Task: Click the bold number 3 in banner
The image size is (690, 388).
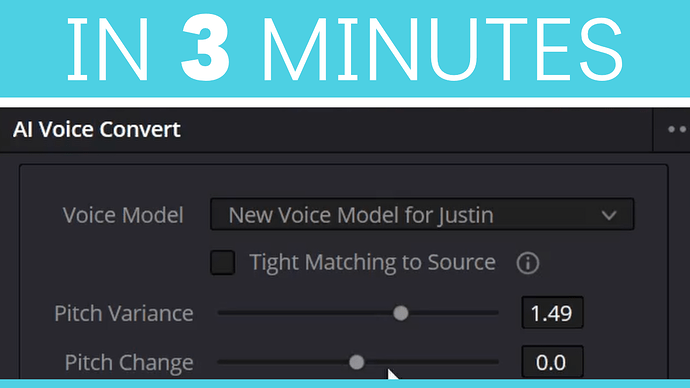Action: (x=206, y=49)
